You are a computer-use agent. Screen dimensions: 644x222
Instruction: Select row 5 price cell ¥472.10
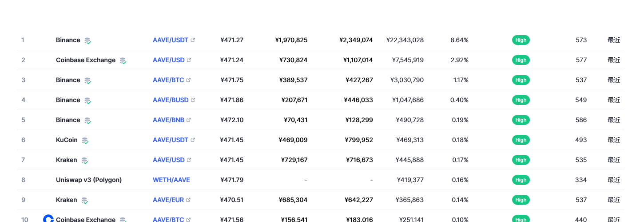tap(232, 120)
